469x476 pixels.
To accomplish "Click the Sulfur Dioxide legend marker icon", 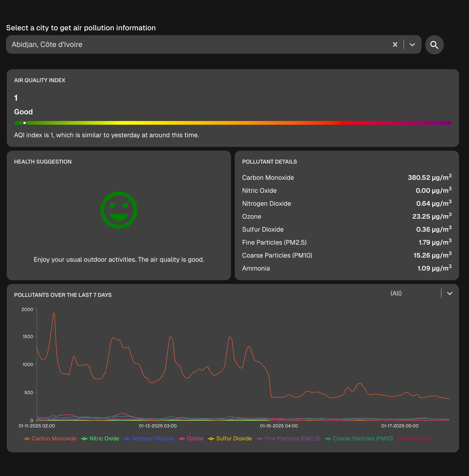I will pos(211,439).
